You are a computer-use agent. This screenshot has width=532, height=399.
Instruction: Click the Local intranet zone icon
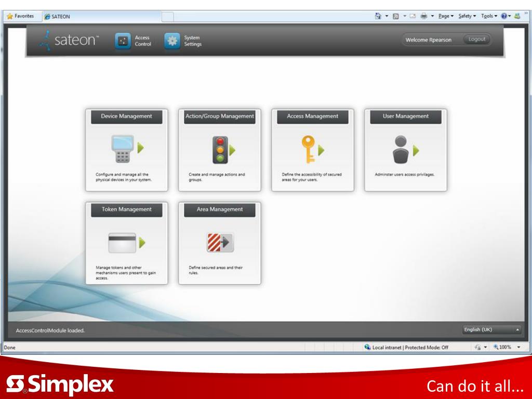click(367, 347)
